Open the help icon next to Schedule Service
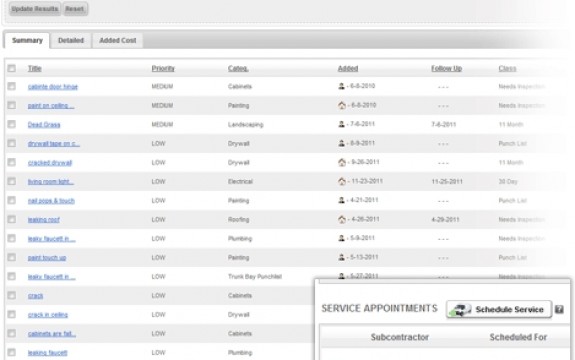575x360 pixels. click(559, 309)
